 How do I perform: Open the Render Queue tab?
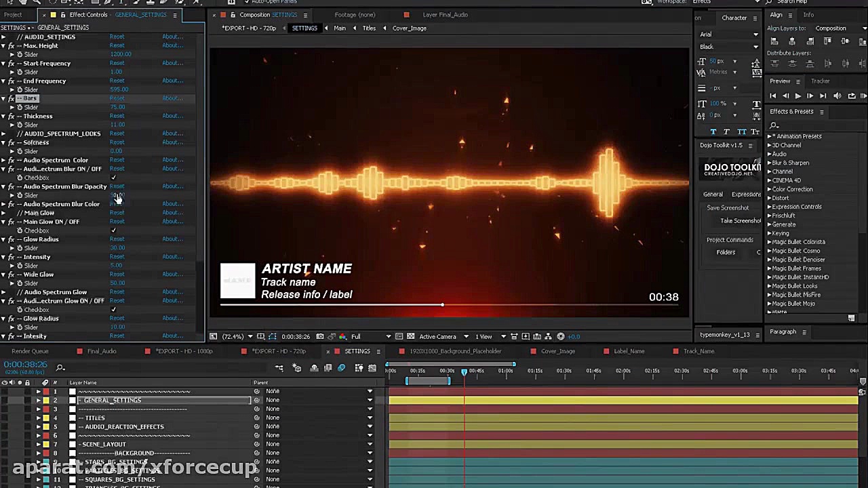point(30,351)
